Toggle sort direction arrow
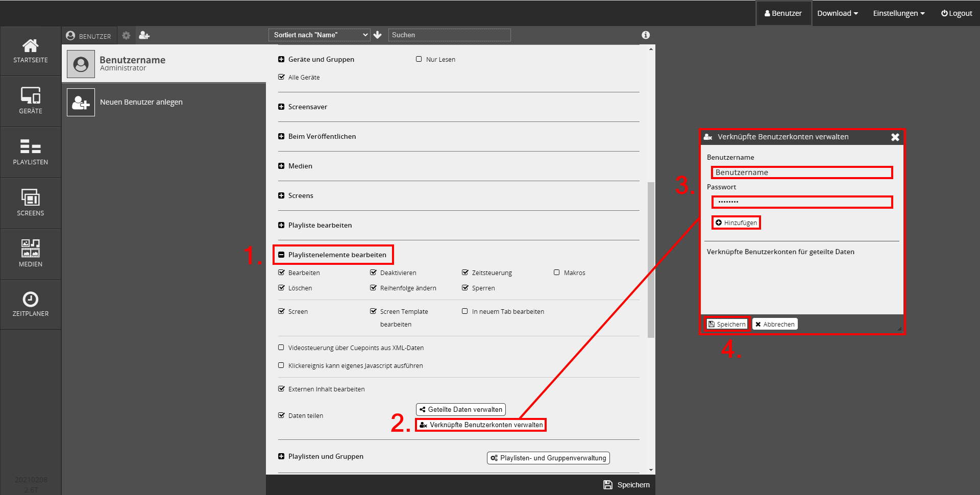980x495 pixels. (x=378, y=35)
